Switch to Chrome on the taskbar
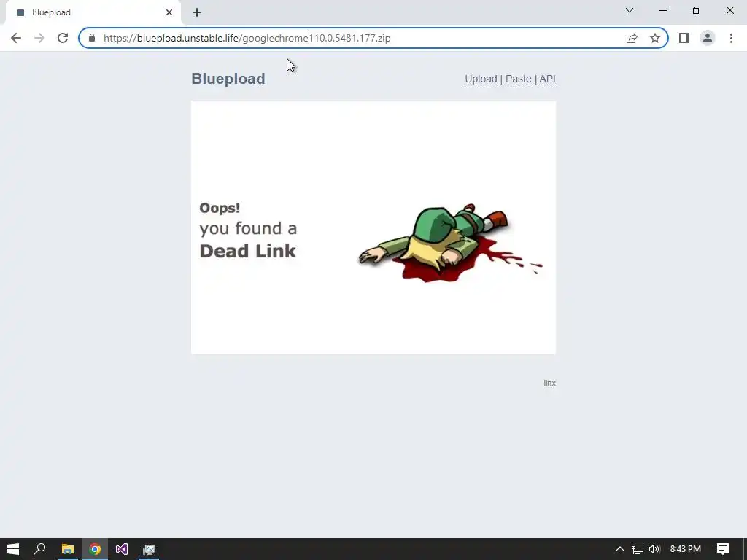Screen dimensions: 747x560 95,549
